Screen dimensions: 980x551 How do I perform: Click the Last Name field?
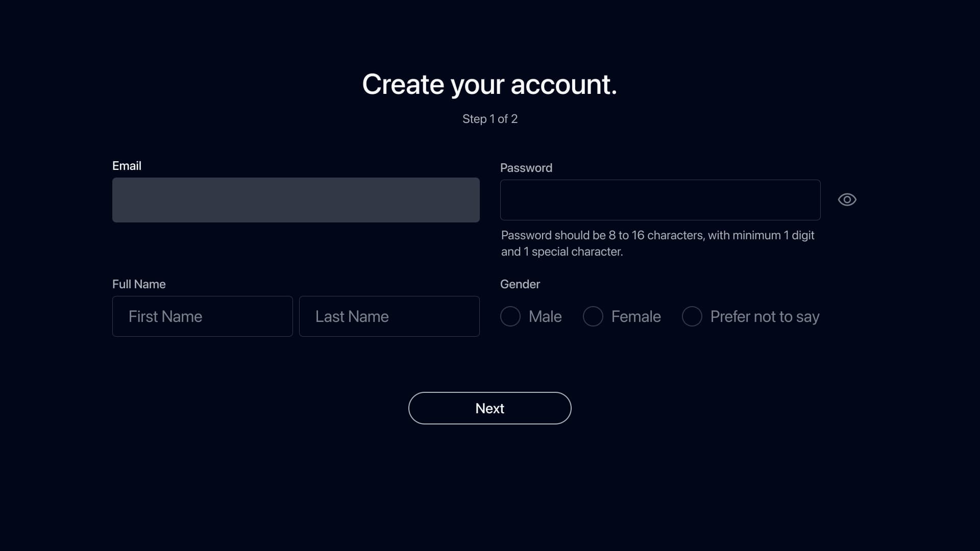(x=389, y=316)
